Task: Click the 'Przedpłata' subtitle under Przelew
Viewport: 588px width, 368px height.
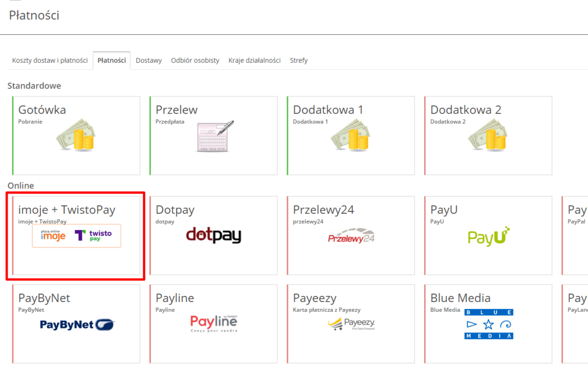Action: coord(169,122)
